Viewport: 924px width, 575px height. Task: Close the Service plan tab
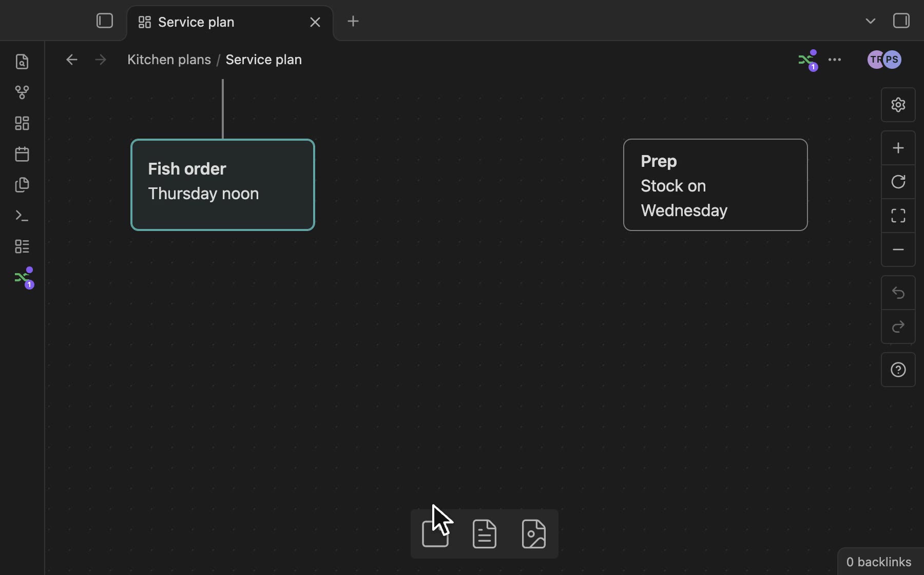point(315,22)
